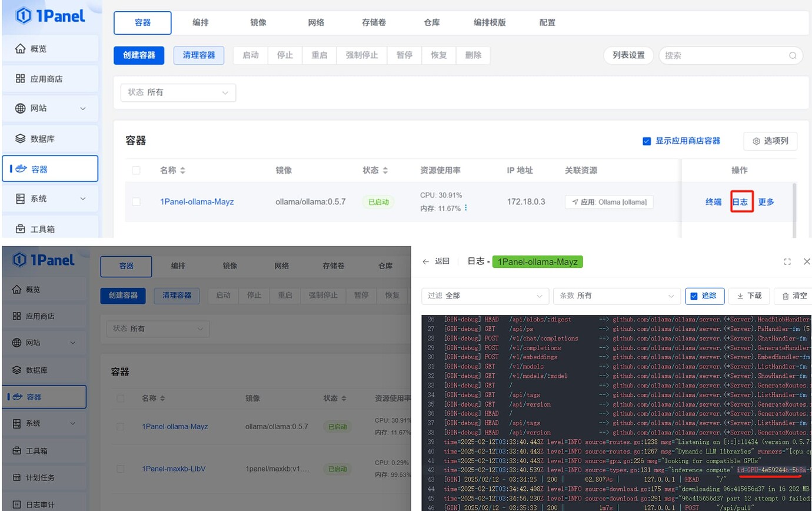
Task: Open the 过滤 全部 log filter dropdown
Action: point(484,296)
